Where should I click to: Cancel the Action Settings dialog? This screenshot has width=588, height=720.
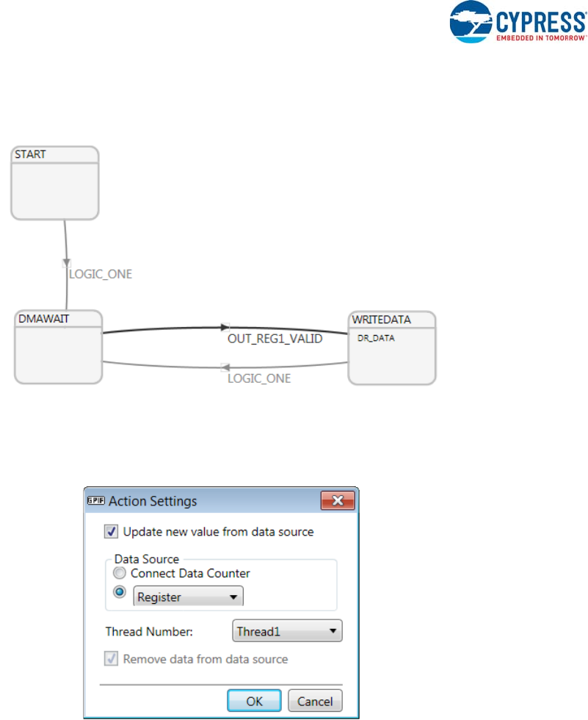[315, 701]
